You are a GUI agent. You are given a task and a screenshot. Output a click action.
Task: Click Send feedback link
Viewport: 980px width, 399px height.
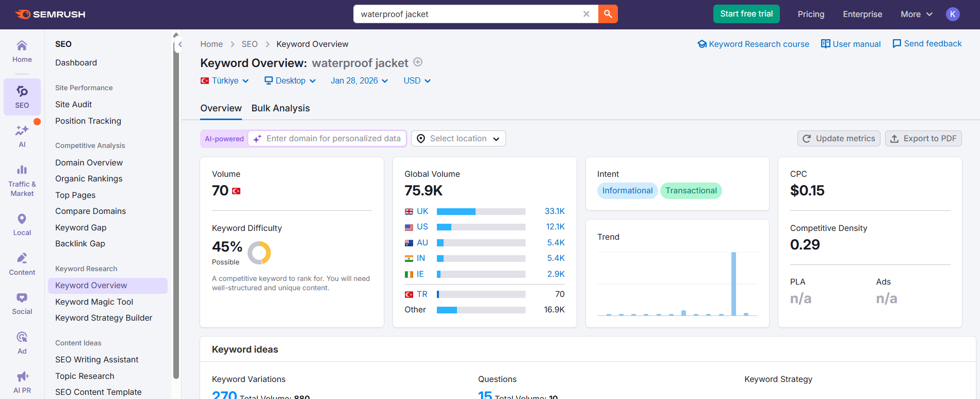(x=927, y=44)
